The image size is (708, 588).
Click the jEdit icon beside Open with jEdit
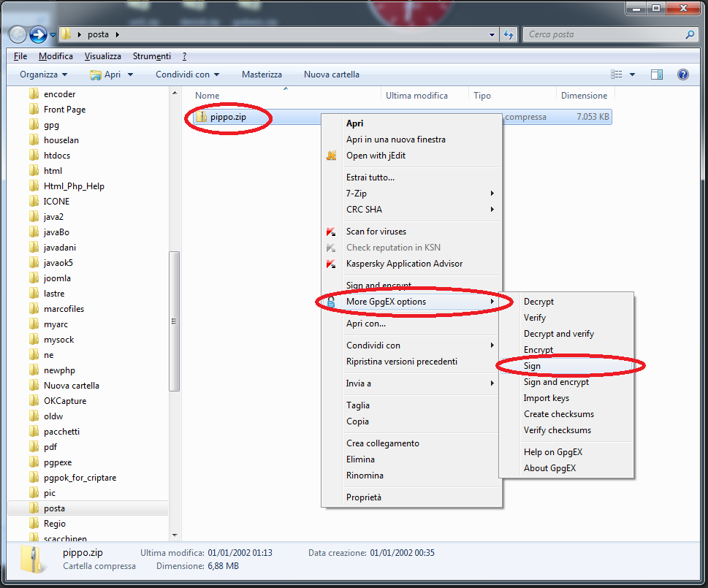[x=331, y=156]
